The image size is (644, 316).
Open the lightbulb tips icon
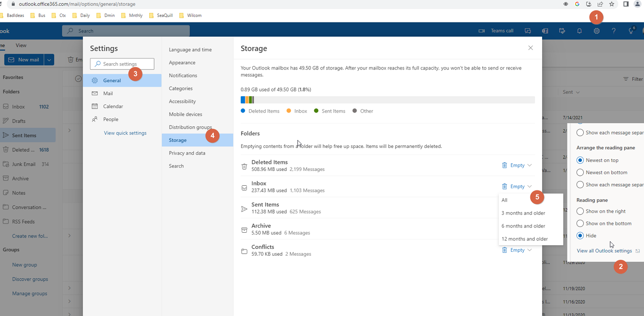(x=631, y=31)
